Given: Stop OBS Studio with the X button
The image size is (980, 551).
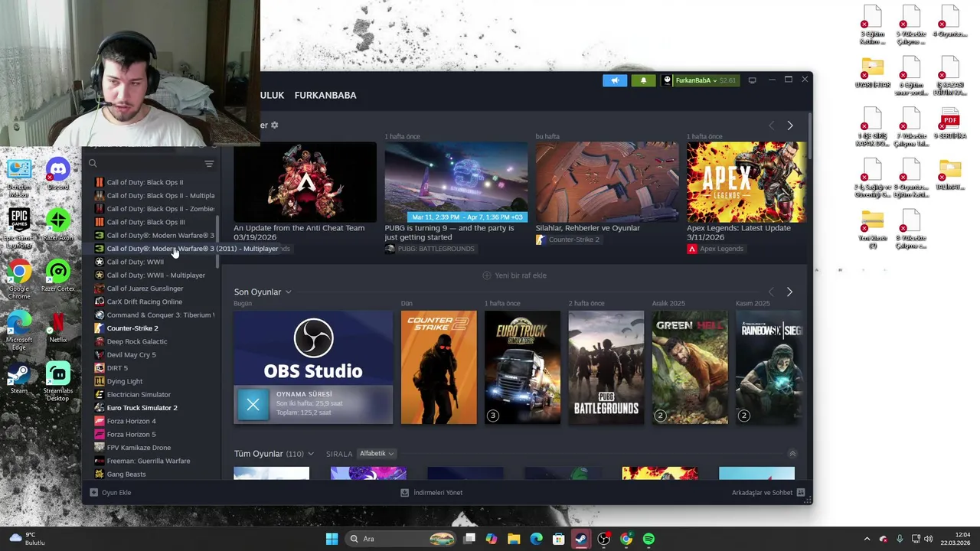Looking at the screenshot, I should point(253,404).
